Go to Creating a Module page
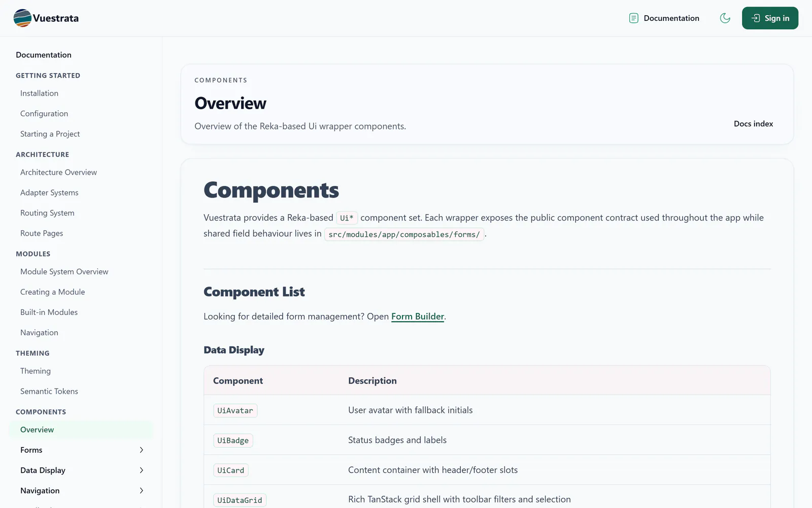 point(53,292)
